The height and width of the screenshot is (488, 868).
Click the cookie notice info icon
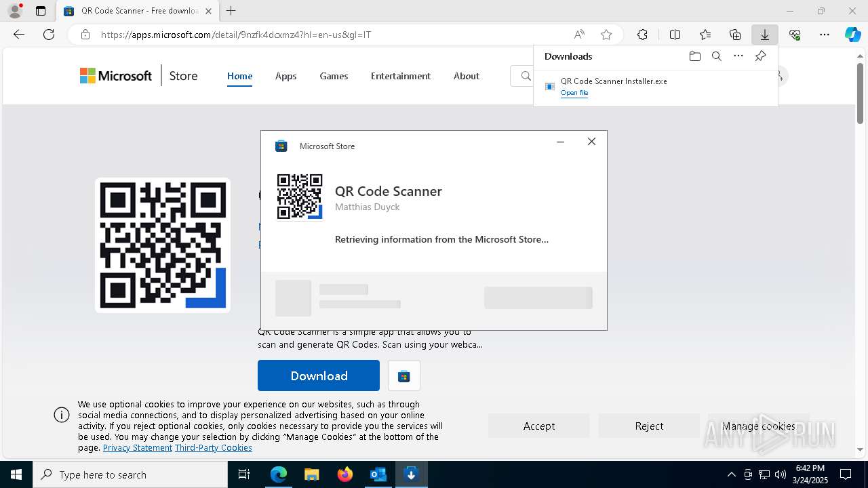click(x=62, y=415)
